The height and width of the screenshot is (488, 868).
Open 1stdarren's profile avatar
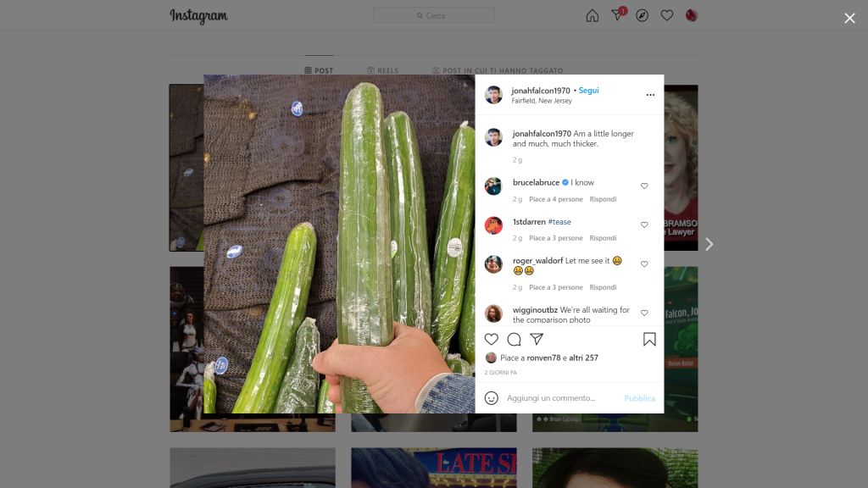(x=494, y=225)
